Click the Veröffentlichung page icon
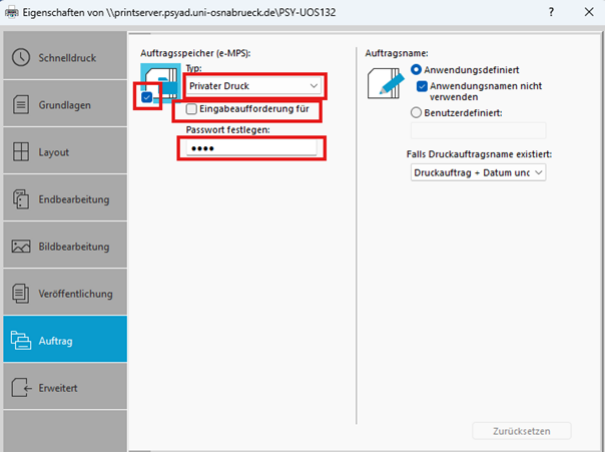The image size is (605, 452). tap(20, 293)
